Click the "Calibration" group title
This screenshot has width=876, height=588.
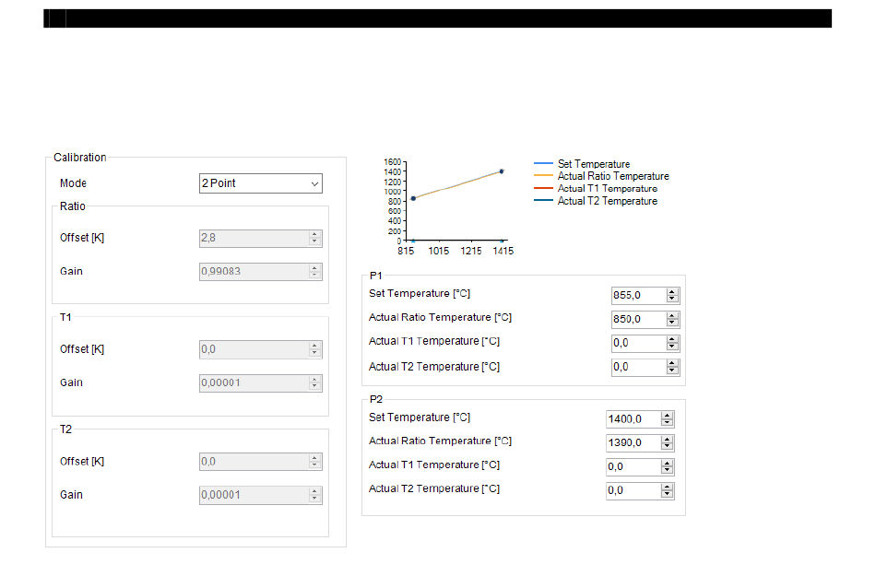tap(80, 158)
